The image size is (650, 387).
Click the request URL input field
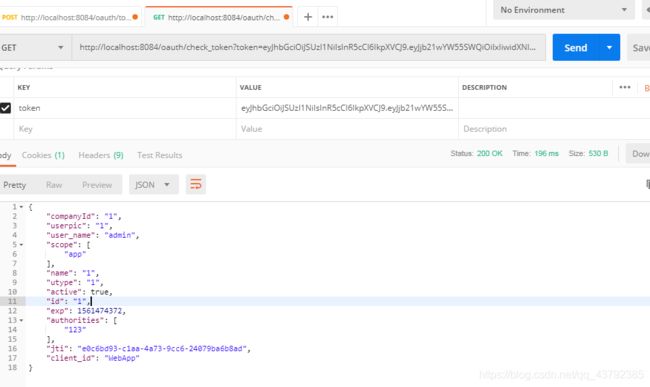click(x=308, y=48)
